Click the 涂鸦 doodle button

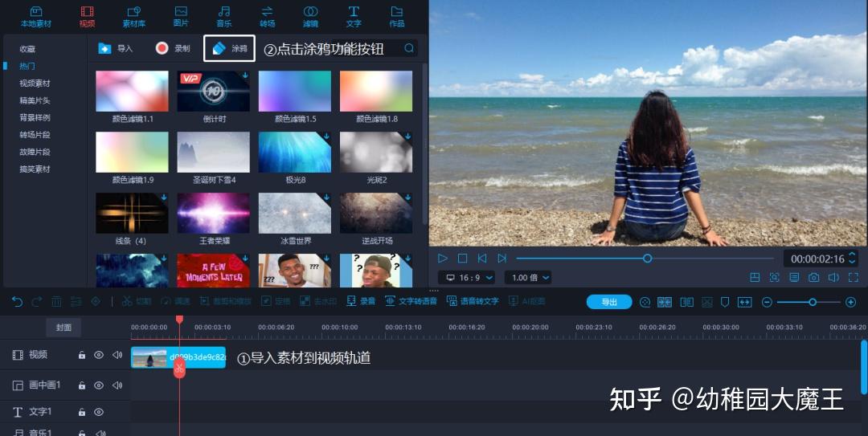click(x=229, y=49)
